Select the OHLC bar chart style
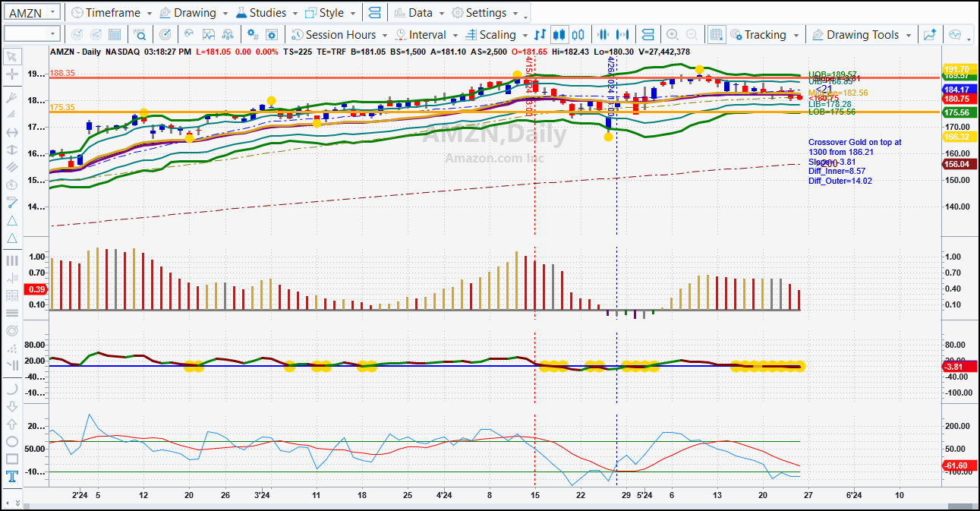Image resolution: width=980 pixels, height=511 pixels. pyautogui.click(x=540, y=35)
